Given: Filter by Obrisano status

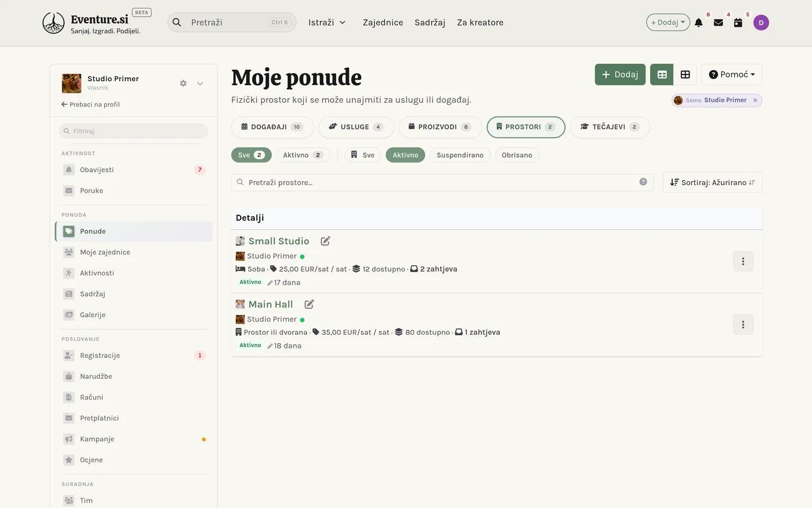Looking at the screenshot, I should (x=517, y=155).
